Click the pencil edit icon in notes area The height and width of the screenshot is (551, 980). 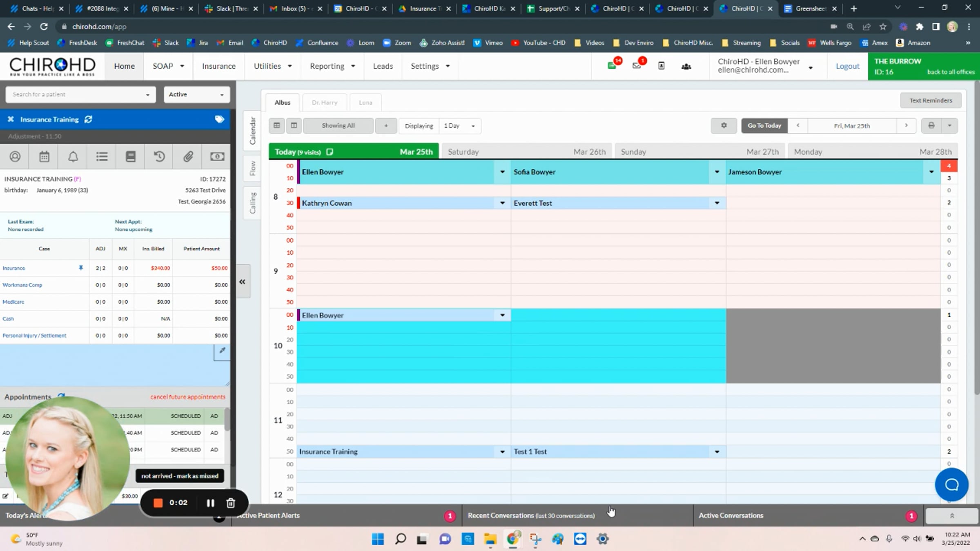point(222,351)
